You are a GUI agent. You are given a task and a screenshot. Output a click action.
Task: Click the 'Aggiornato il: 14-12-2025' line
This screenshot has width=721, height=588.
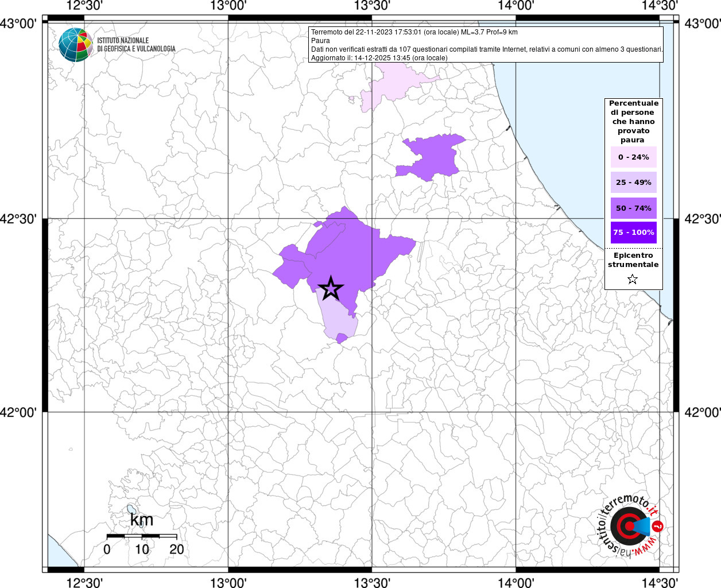(x=379, y=58)
